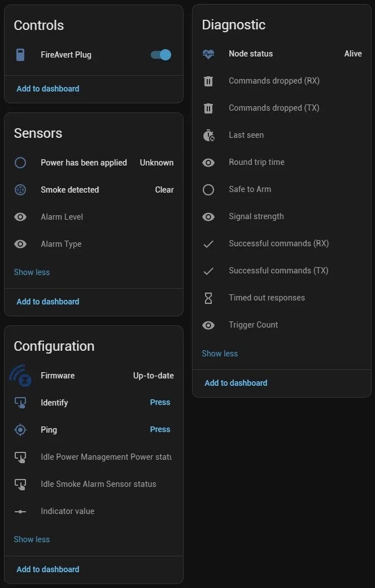Click Successful commands (TX) check icon
This screenshot has width=375, height=588.
208,271
